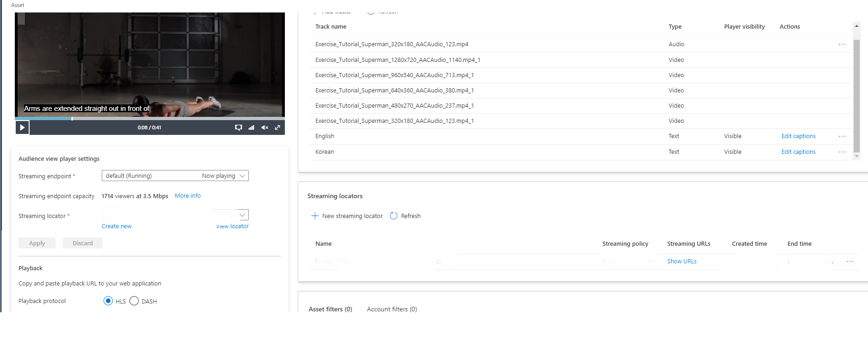The height and width of the screenshot is (358, 868).
Task: Click the English track name
Action: 325,136
